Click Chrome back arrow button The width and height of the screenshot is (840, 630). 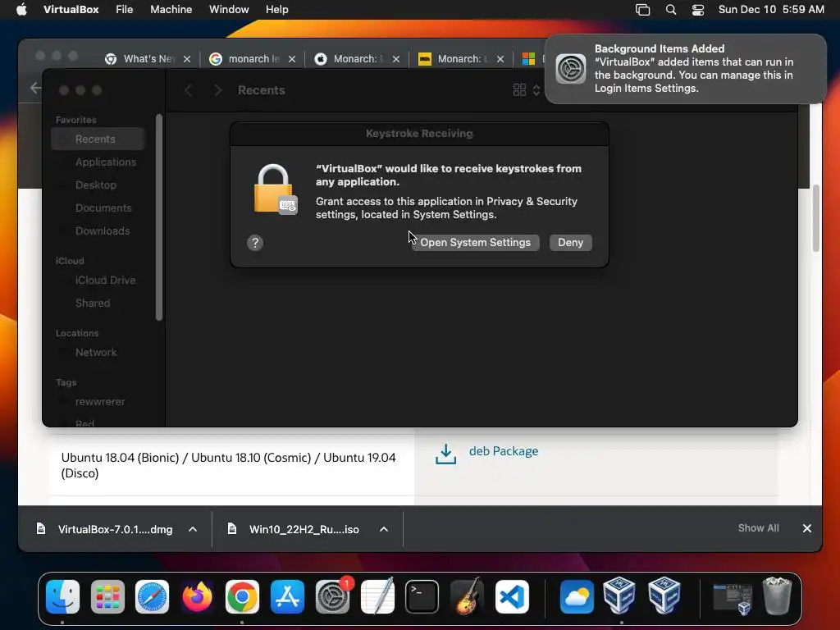(x=35, y=88)
